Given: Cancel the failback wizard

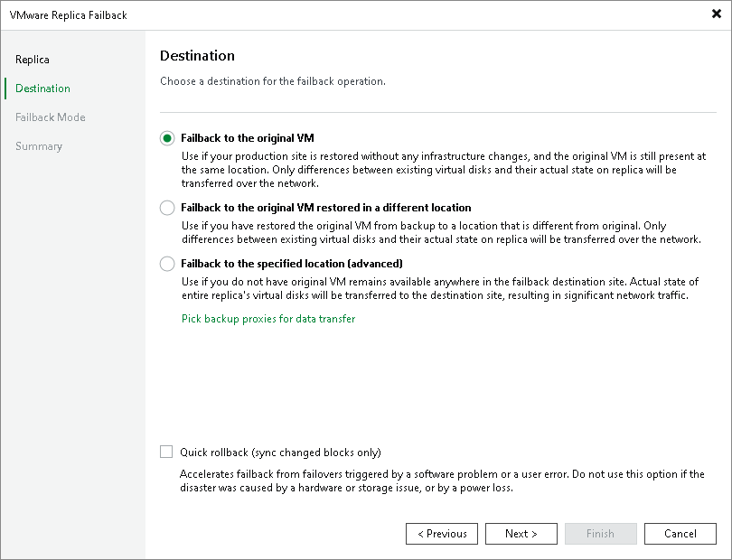Looking at the screenshot, I should (680, 534).
